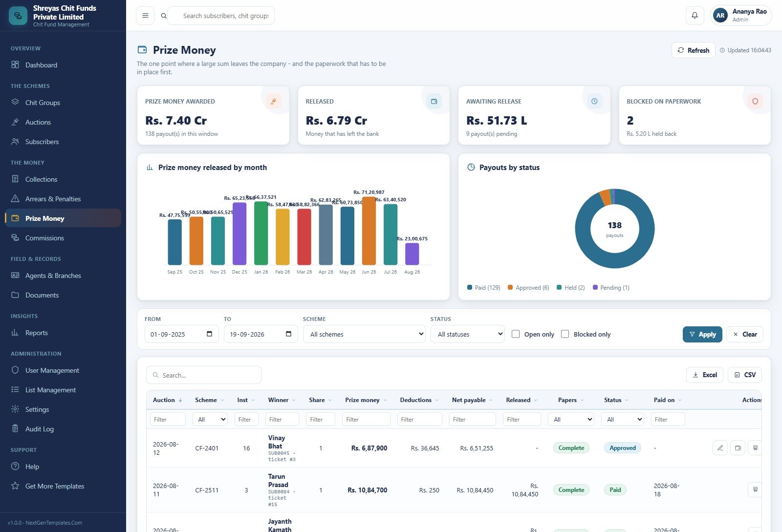Expand the All statuses dropdown
The image size is (782, 532).
pos(468,334)
